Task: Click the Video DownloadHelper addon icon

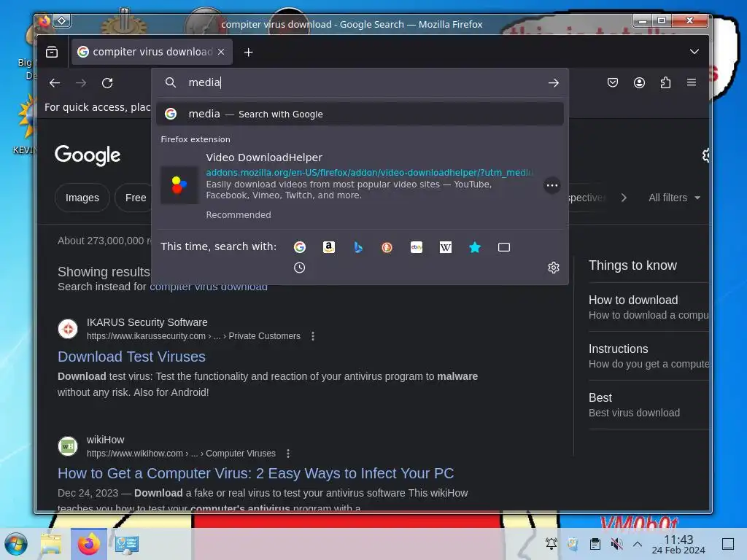Action: point(179,185)
